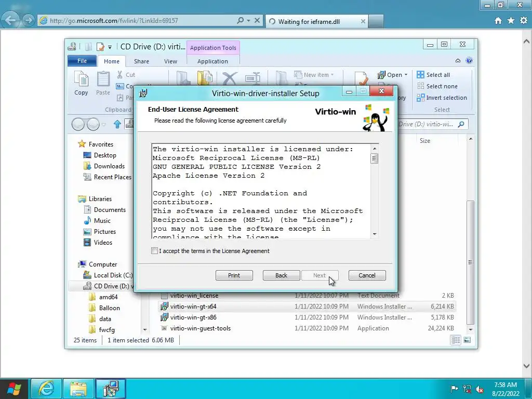This screenshot has width=532, height=399.
Task: Click the Explorer search magnifier icon
Action: click(461, 124)
